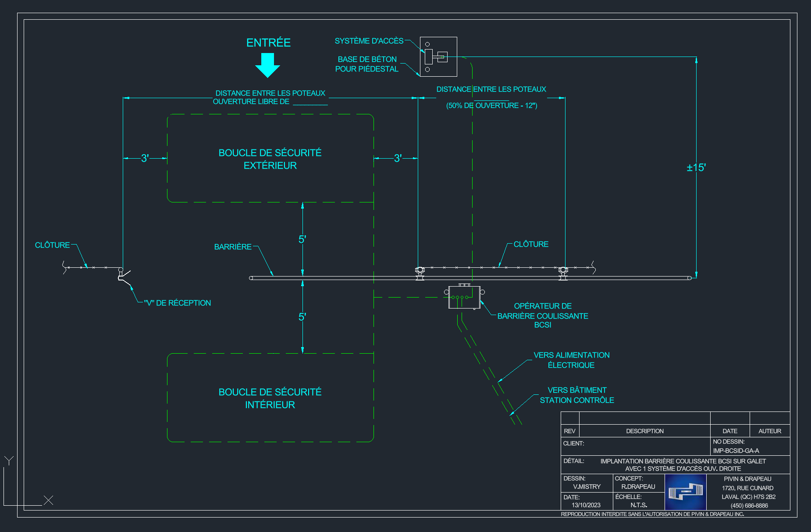Click the 5' dimension below the barrier

pyautogui.click(x=302, y=317)
